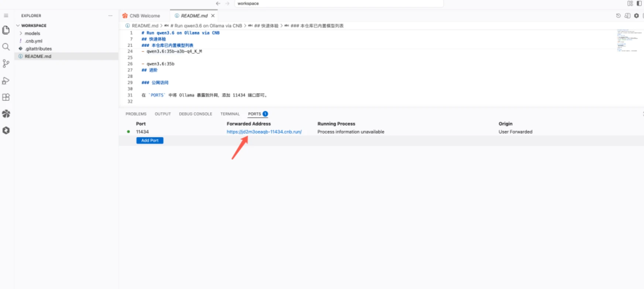This screenshot has width=644, height=289.
Task: Open the PROBLEMS panel tab
Action: (x=136, y=114)
